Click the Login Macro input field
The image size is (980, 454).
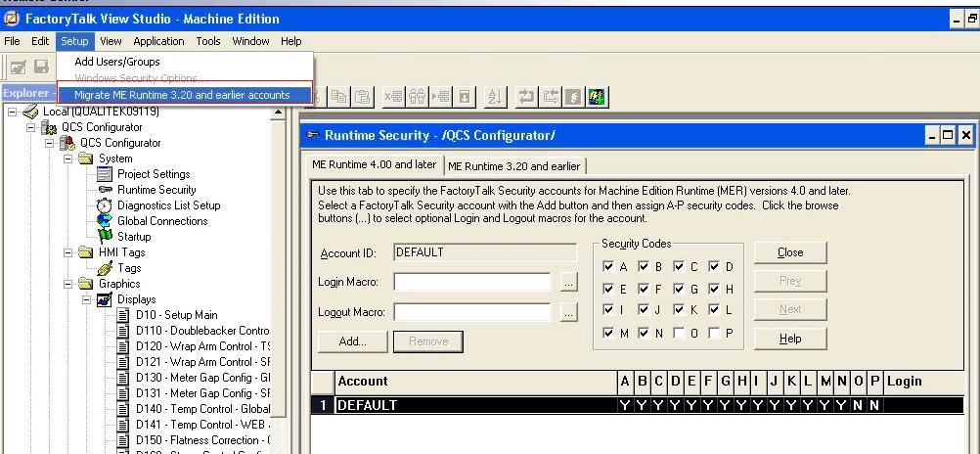[x=471, y=282]
